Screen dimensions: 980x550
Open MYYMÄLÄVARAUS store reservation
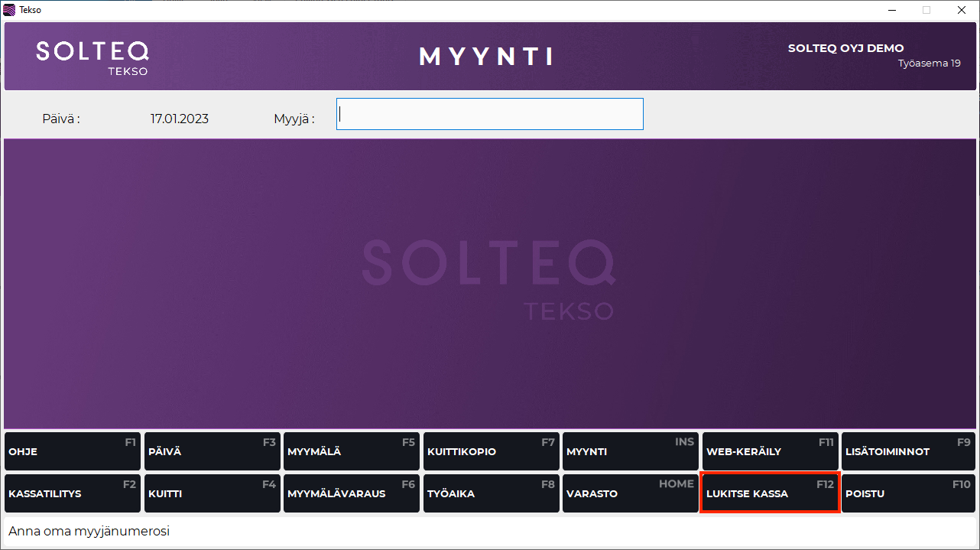pos(352,493)
